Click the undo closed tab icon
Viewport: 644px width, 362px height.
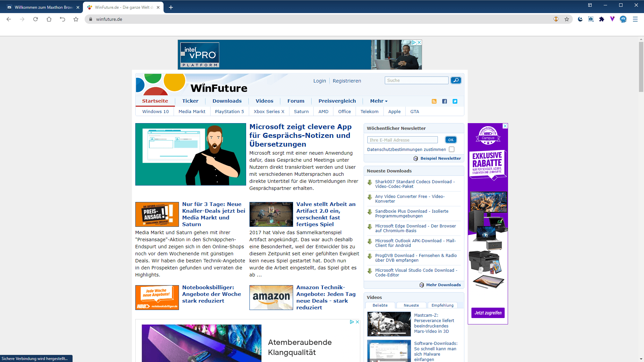pos(62,19)
